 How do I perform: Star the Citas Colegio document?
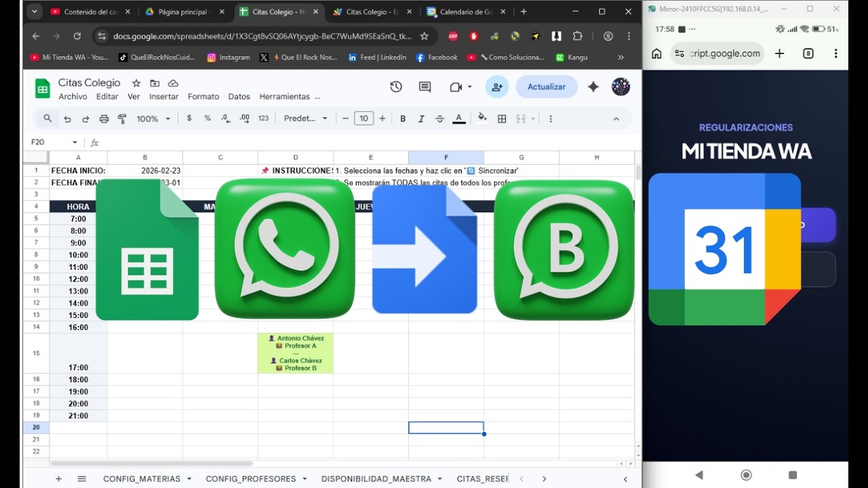tap(136, 83)
